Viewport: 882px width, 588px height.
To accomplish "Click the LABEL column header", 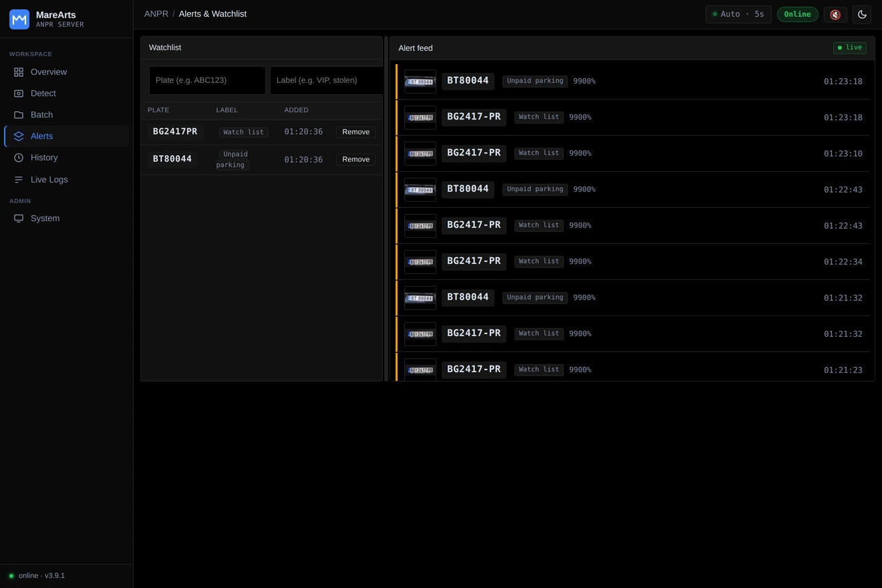I will 227,110.
